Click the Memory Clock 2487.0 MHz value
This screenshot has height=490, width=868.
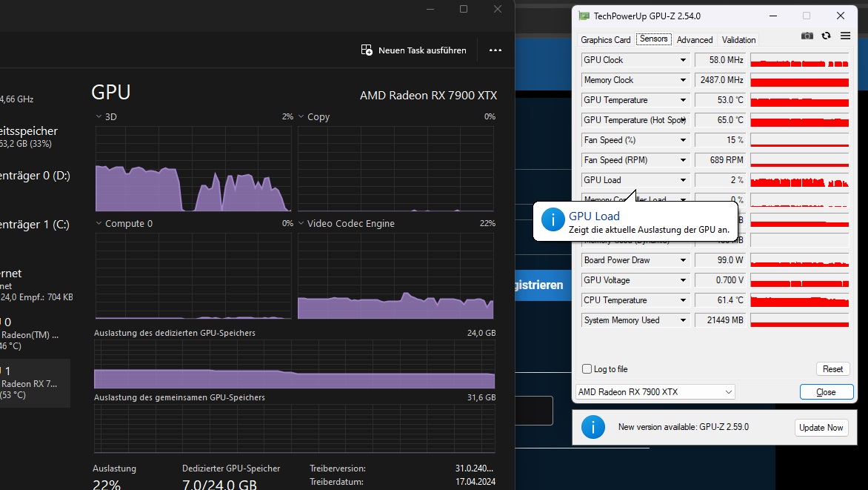click(x=720, y=80)
